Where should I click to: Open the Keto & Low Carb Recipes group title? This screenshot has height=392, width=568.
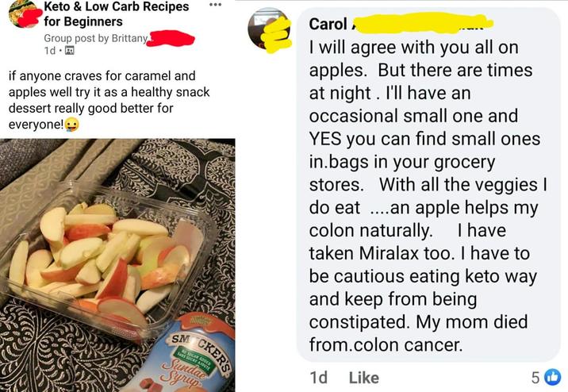pos(117,13)
